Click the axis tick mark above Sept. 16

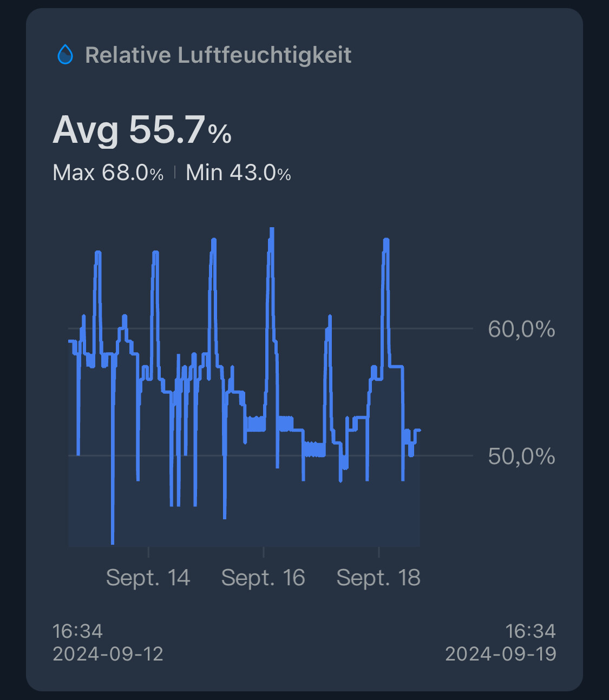[264, 552]
